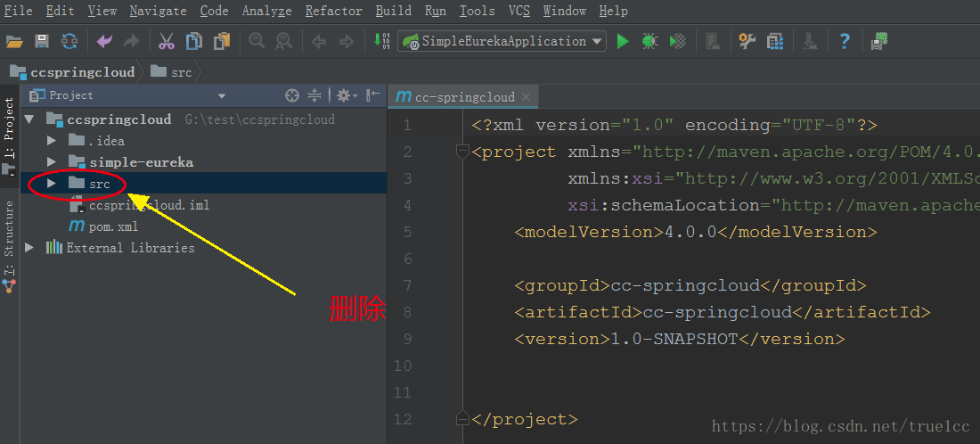Toggle the 7: Structure side tool window
The image size is (980, 444).
point(9,247)
